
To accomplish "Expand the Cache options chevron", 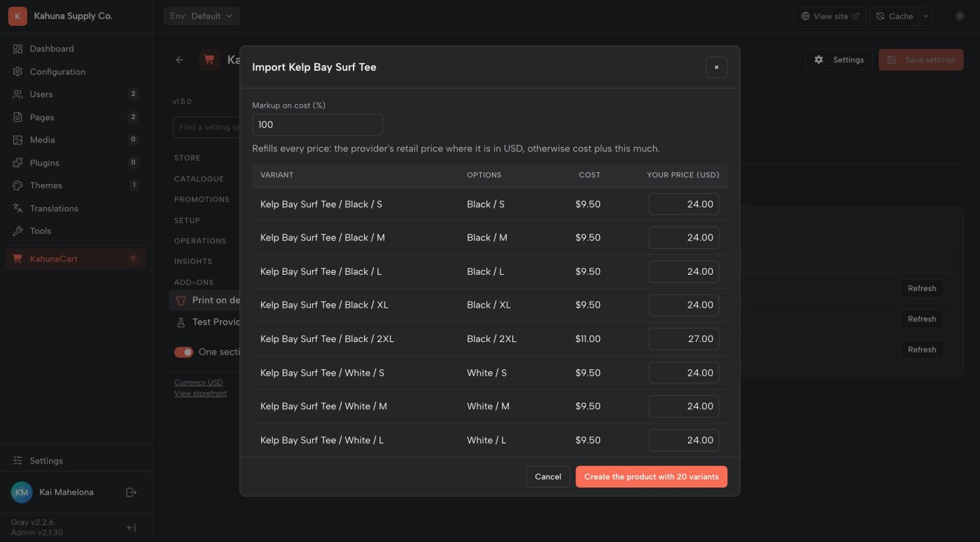I will click(x=925, y=16).
